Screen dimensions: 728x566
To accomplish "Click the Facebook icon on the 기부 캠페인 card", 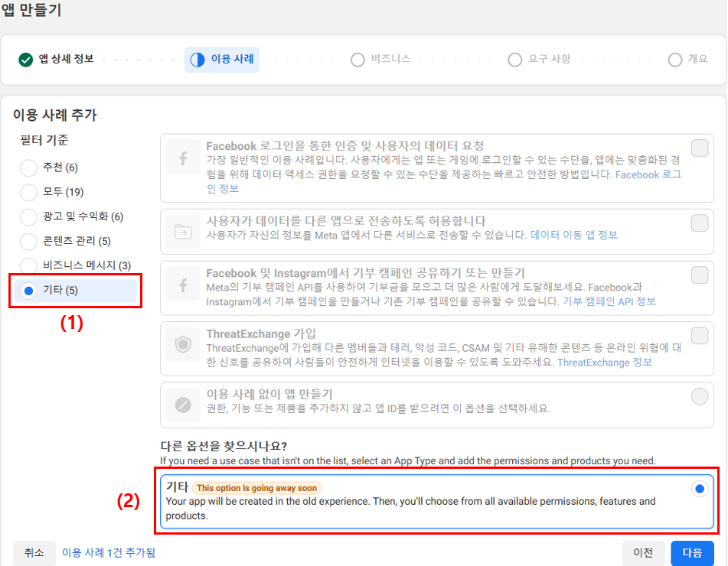I will pos(183,286).
